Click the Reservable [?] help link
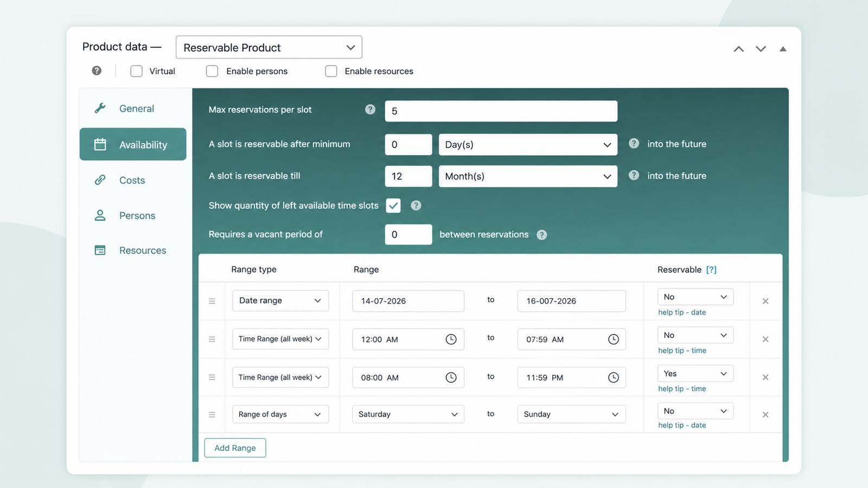This screenshot has width=868, height=488. 711,269
